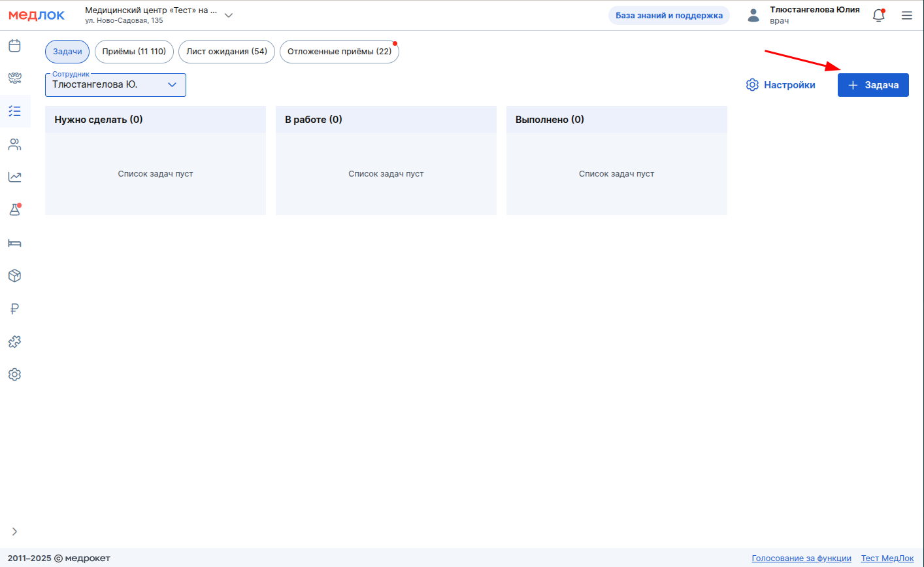
Task: Click the blue Задача add button
Action: (873, 85)
